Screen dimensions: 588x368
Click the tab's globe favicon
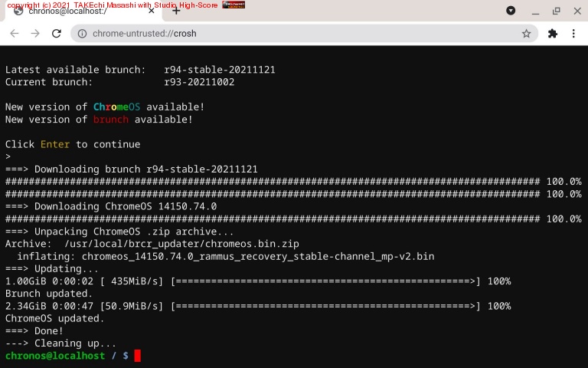[x=18, y=11]
